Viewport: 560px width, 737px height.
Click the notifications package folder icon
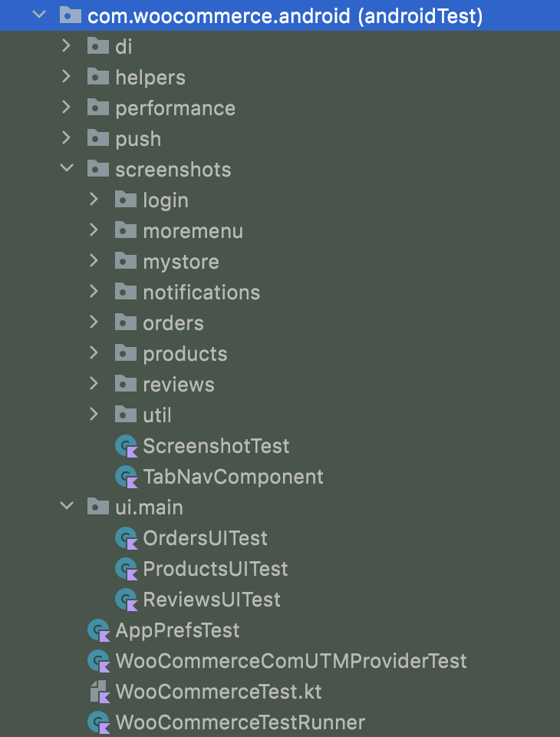[x=126, y=292]
